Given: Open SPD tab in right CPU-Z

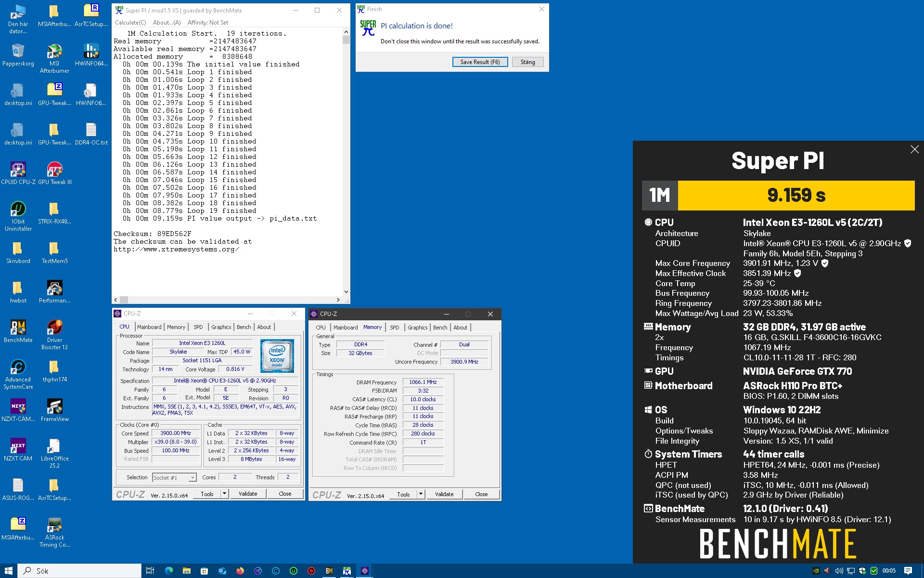Looking at the screenshot, I should [x=395, y=328].
